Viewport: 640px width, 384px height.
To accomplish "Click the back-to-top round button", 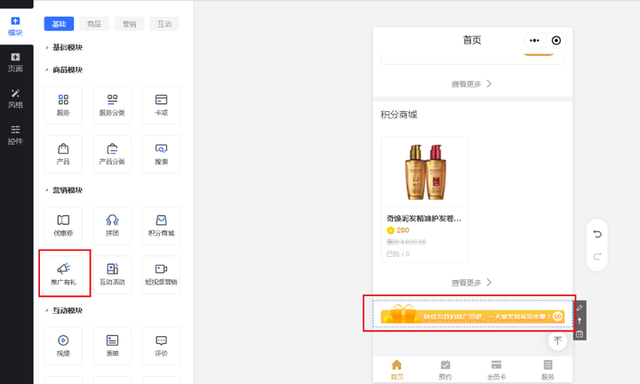I will (x=558, y=341).
